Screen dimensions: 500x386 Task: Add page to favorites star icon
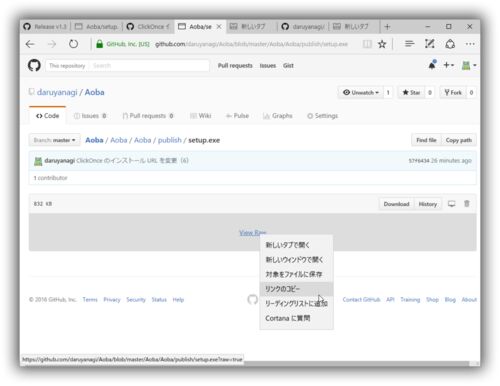coord(382,44)
